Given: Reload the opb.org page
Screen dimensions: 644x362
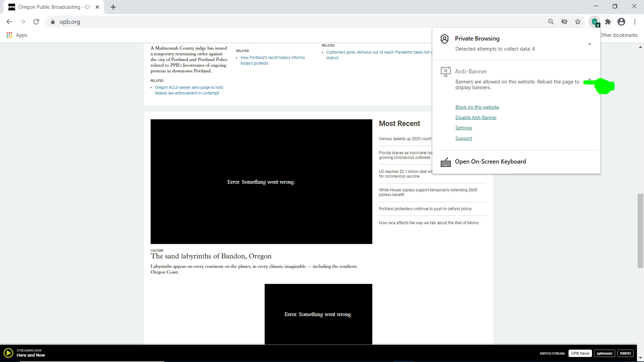Looking at the screenshot, I should (x=36, y=22).
